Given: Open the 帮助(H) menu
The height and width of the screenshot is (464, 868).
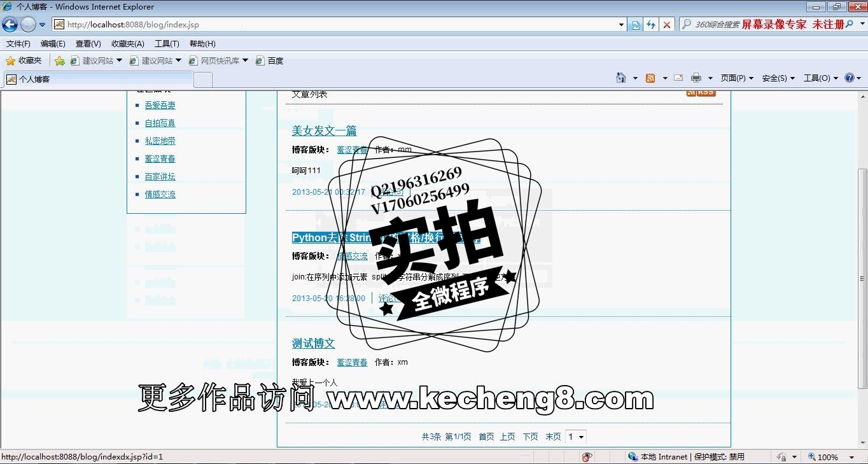Looking at the screenshot, I should pos(202,44).
